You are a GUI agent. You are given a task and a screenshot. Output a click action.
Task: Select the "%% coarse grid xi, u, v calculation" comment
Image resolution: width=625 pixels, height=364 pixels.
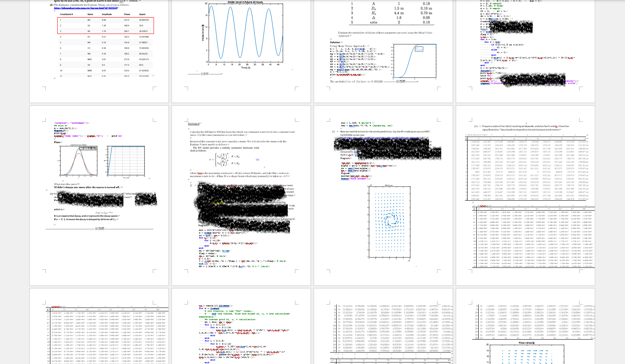tap(231, 319)
